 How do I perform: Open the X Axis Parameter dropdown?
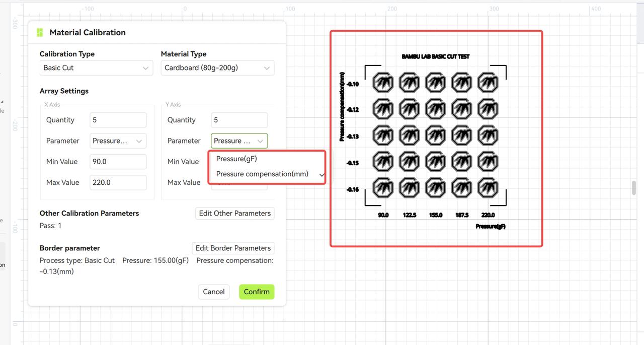(118, 141)
